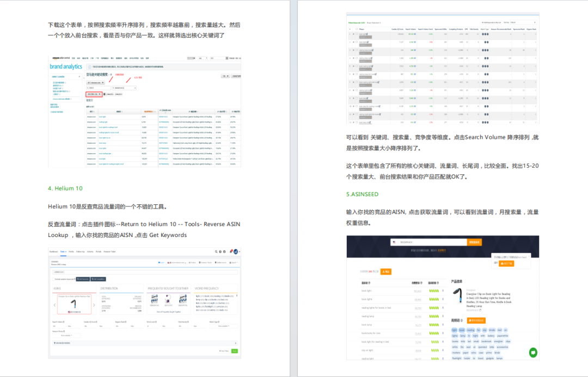The image size is (588, 377).
Task: Click the History button in Helium 10
Action: [x=192, y=263]
